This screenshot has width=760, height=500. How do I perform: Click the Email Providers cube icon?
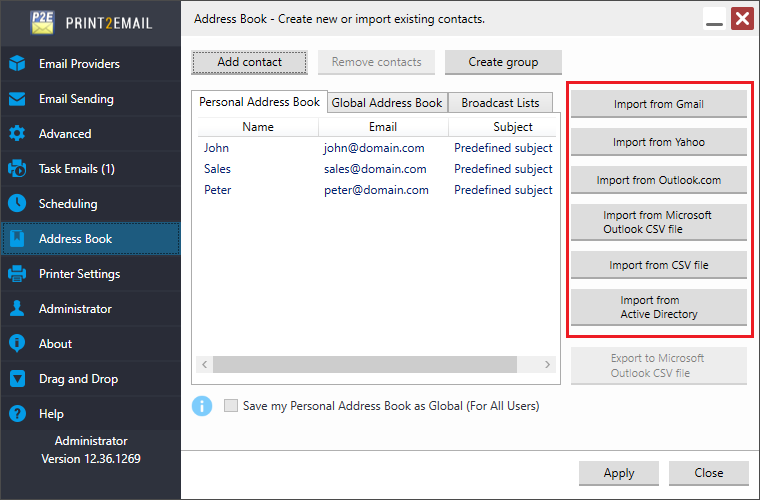(17, 64)
